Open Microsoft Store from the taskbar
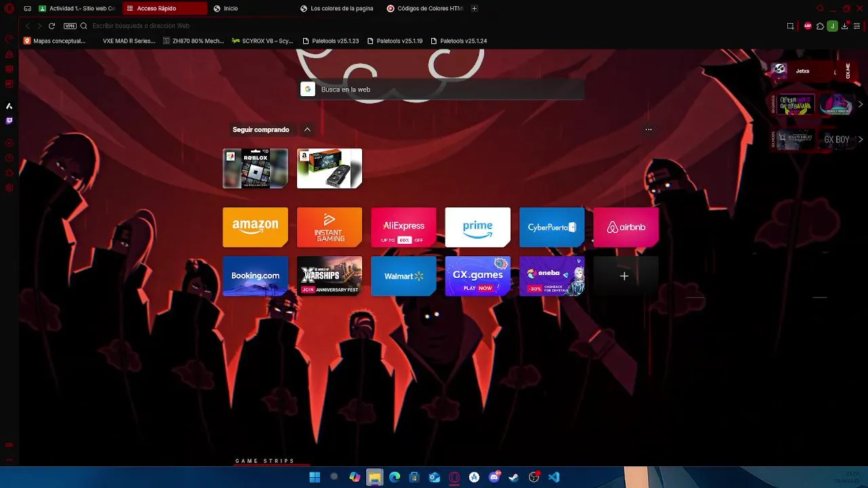868x488 pixels. point(414,477)
